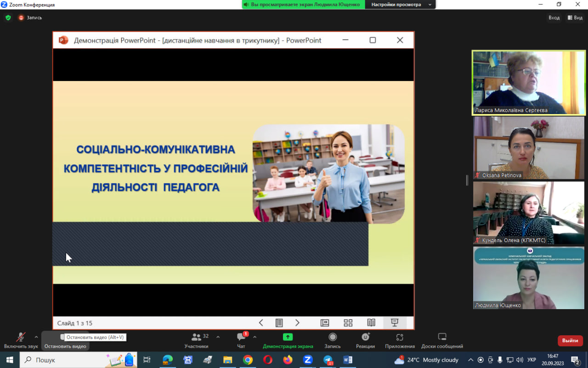Screen dimensions: 588x368
Task: Open the Реакции reactions menu
Action: pyautogui.click(x=365, y=339)
